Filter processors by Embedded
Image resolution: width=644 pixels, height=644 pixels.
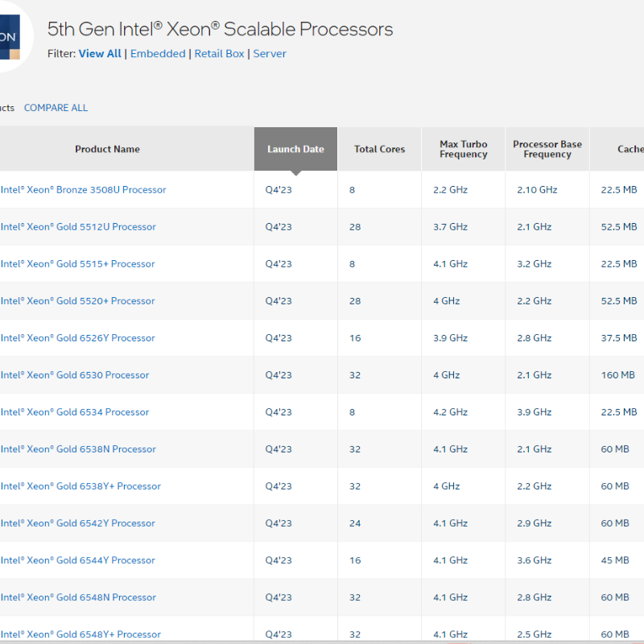158,54
